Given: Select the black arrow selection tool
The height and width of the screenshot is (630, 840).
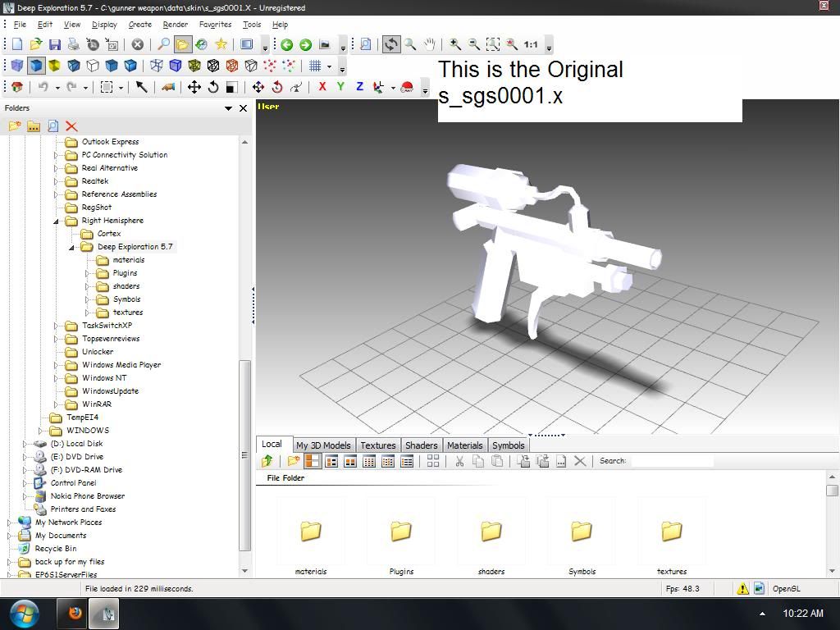Looking at the screenshot, I should pyautogui.click(x=141, y=87).
